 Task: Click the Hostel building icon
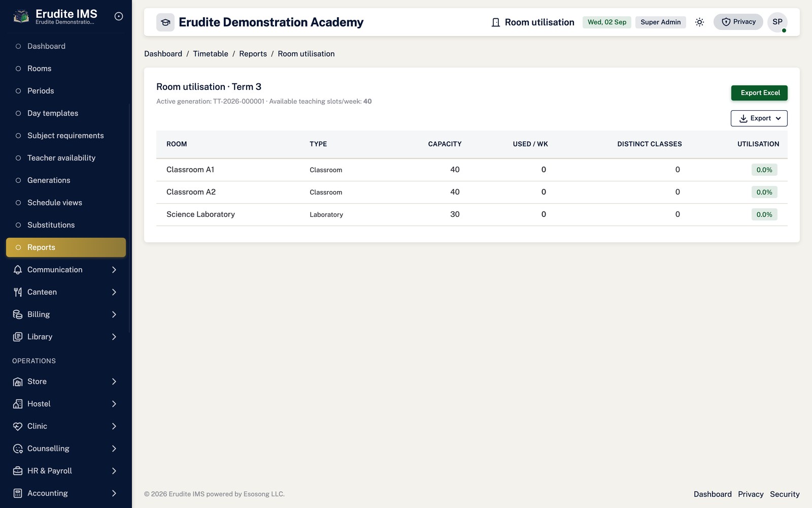coord(18,404)
